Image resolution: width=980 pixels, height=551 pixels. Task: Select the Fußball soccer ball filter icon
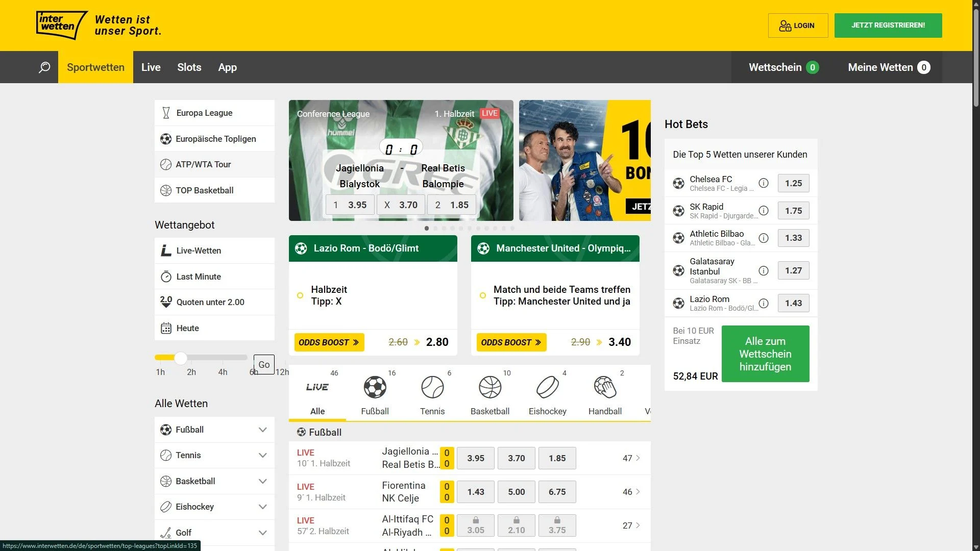(x=375, y=388)
